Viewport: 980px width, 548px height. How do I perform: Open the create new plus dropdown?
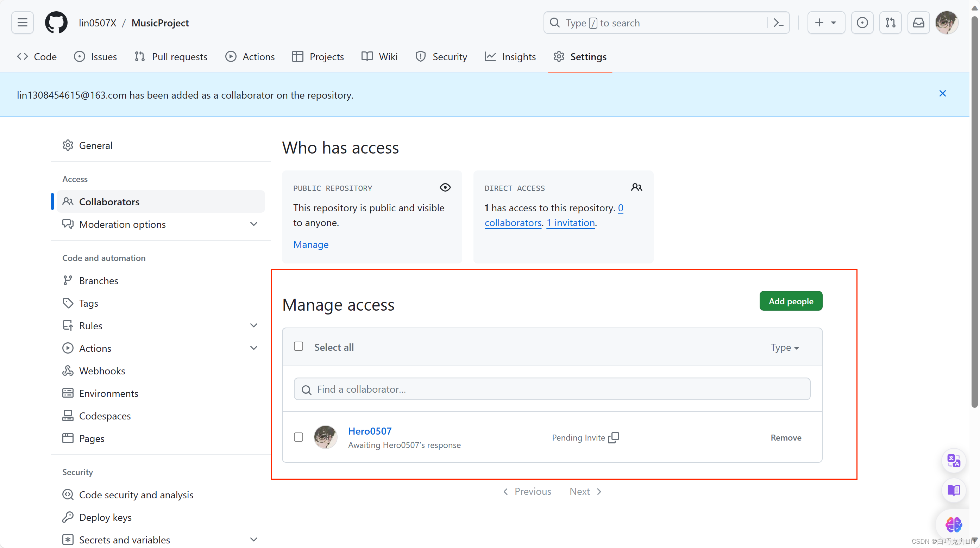click(825, 23)
